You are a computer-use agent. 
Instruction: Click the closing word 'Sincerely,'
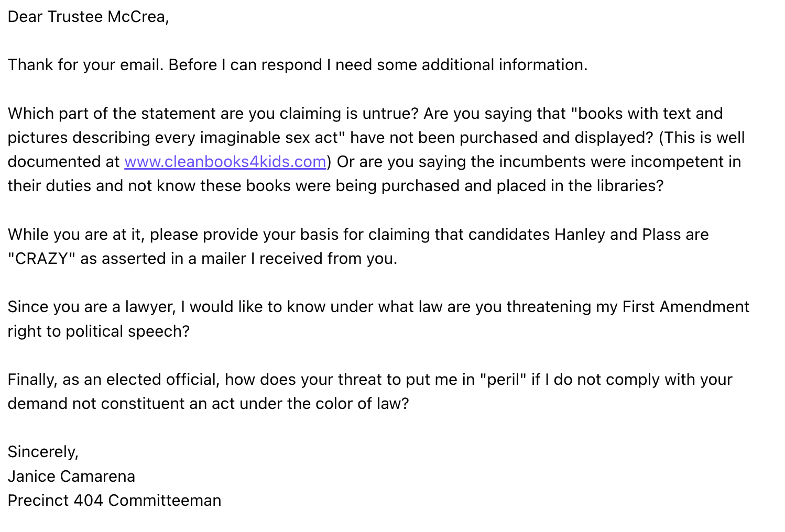(x=43, y=452)
